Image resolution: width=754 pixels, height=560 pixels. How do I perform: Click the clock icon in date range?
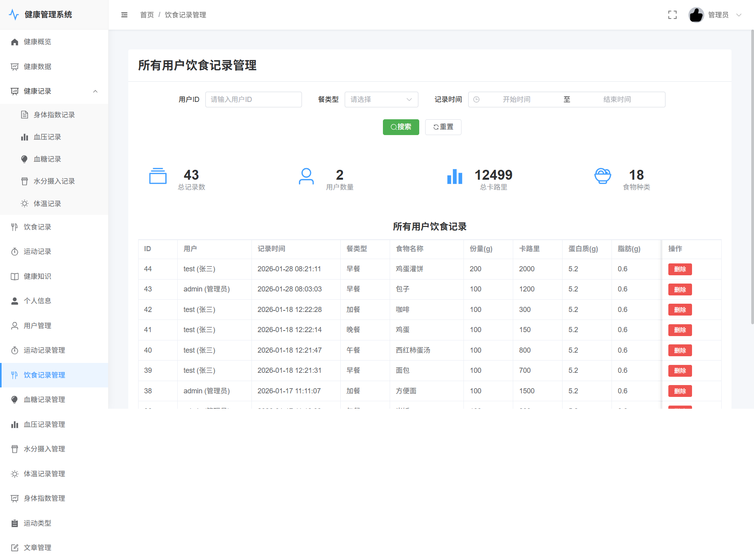[x=476, y=100]
